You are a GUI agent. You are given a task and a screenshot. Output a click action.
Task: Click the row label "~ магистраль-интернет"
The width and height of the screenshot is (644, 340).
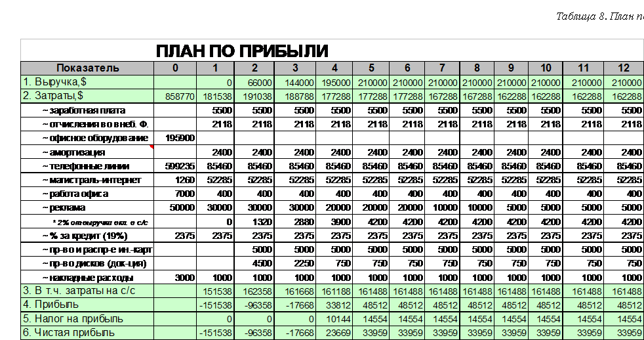pos(91,180)
